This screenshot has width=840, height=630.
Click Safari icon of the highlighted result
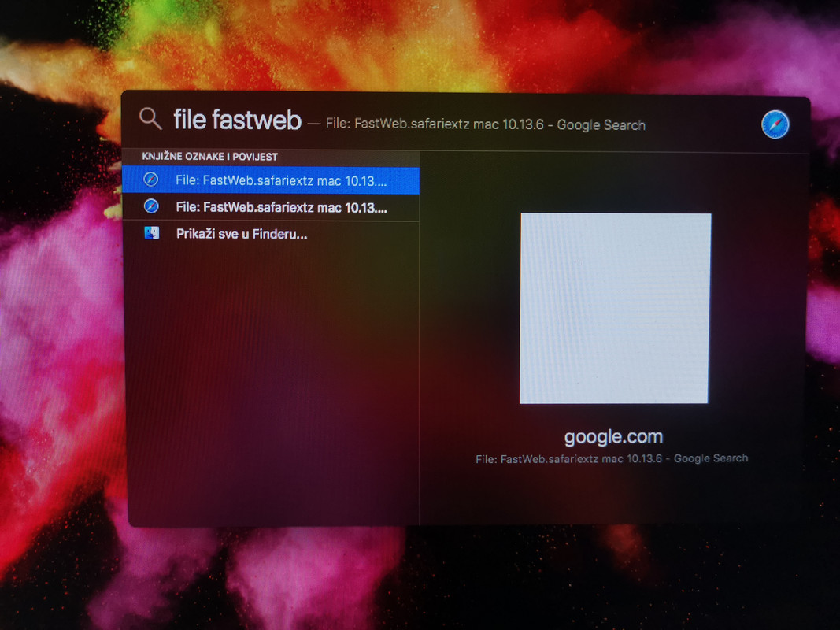151,180
